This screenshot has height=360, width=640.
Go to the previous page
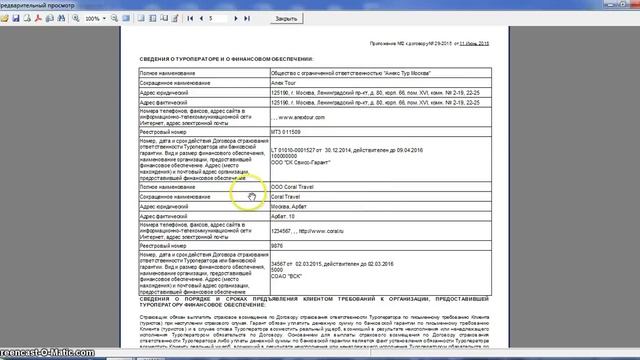(201, 18)
